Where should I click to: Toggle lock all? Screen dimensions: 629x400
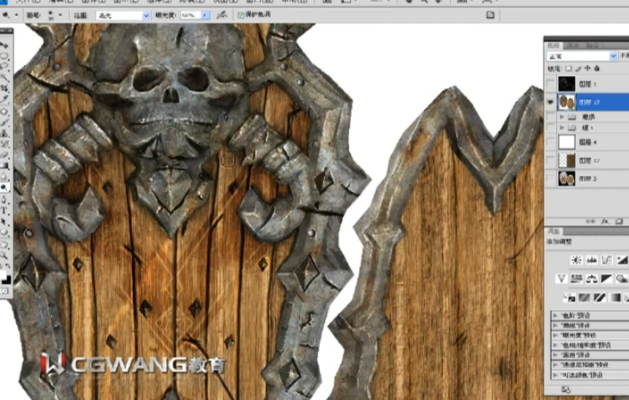pos(597,69)
